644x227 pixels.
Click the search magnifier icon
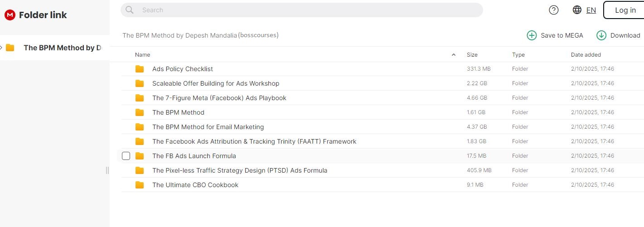tap(130, 10)
